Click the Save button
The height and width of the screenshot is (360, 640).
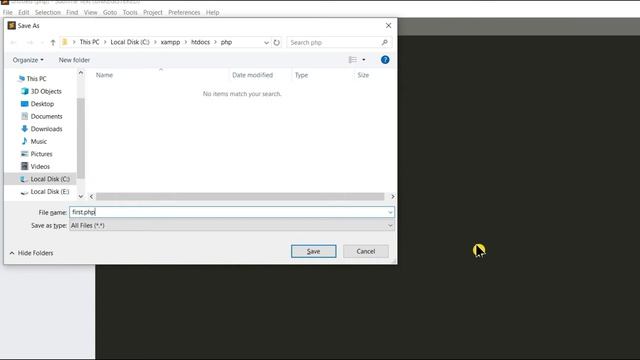pos(313,251)
